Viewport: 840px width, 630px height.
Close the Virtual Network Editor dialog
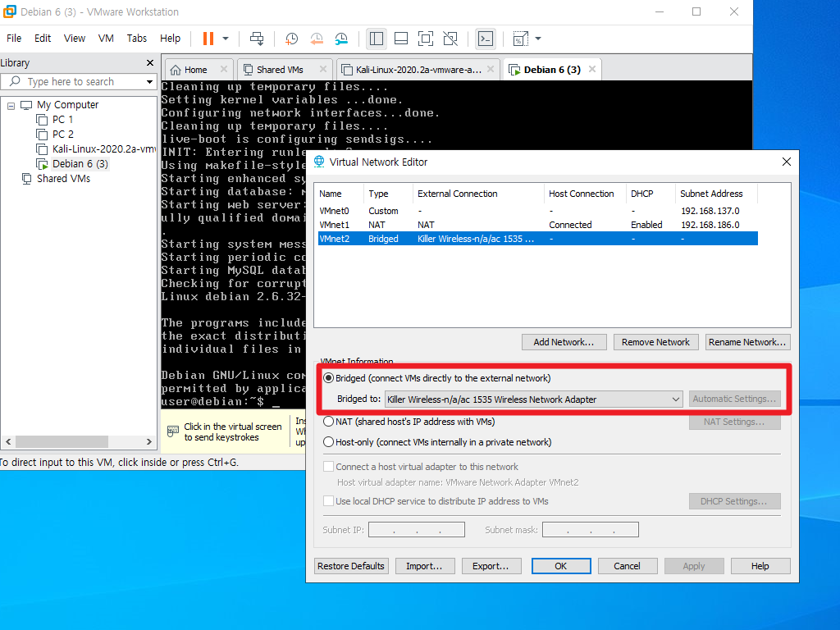787,162
